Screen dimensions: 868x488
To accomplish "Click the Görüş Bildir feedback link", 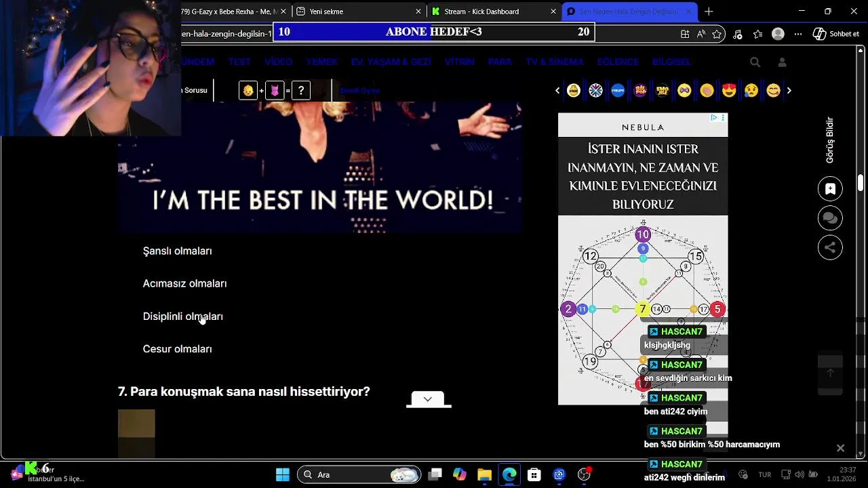I will click(829, 140).
